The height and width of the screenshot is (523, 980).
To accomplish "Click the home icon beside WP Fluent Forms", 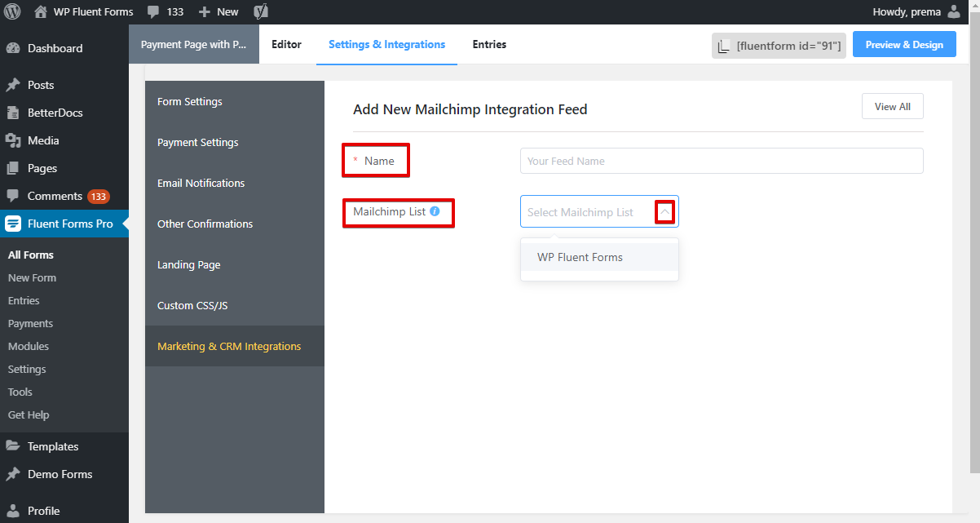I will coord(41,11).
